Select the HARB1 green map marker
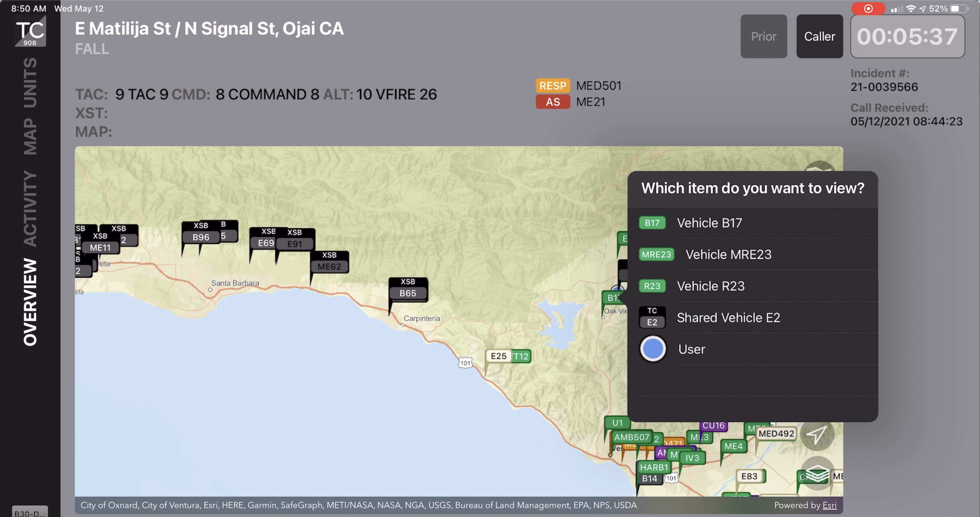Screen dimensions: 980x517 click(654, 467)
